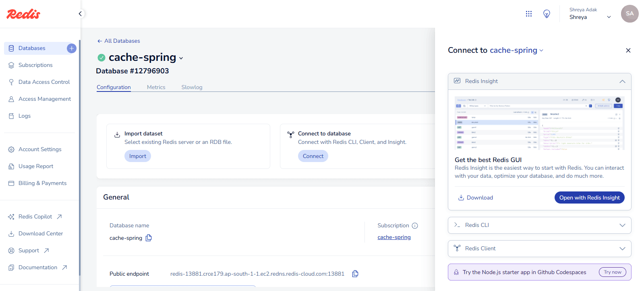
Task: Open Account Settings
Action: [x=39, y=150]
